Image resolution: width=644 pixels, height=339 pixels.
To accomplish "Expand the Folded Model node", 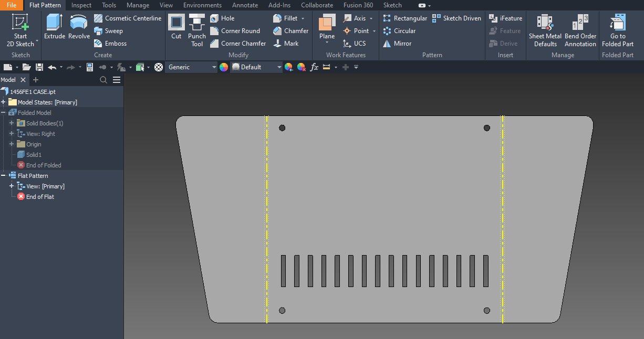I will point(4,112).
